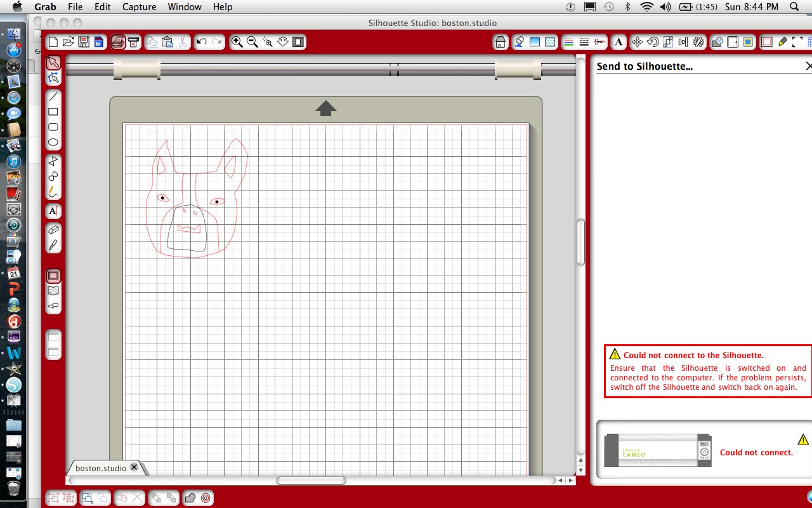Open the Capture menu

pyautogui.click(x=139, y=7)
